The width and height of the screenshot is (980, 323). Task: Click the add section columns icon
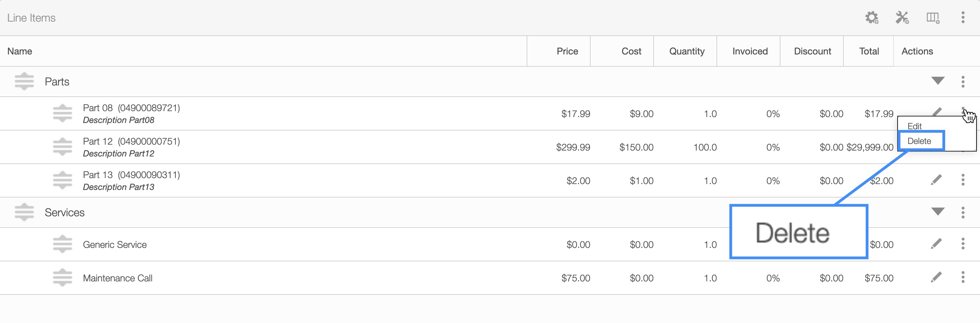click(x=932, y=18)
